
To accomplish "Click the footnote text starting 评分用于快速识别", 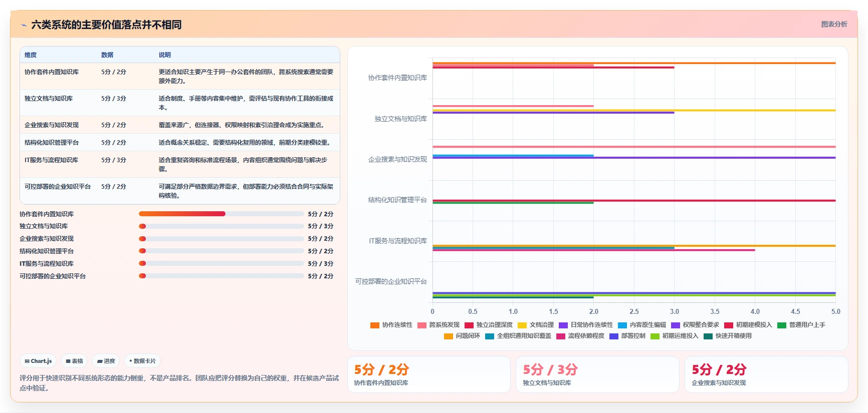I will tap(179, 383).
